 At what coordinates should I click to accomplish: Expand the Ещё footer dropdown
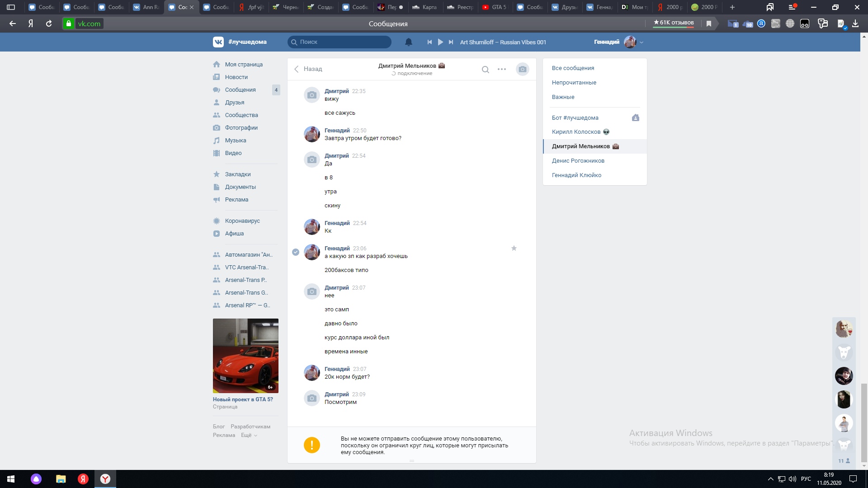tap(249, 435)
